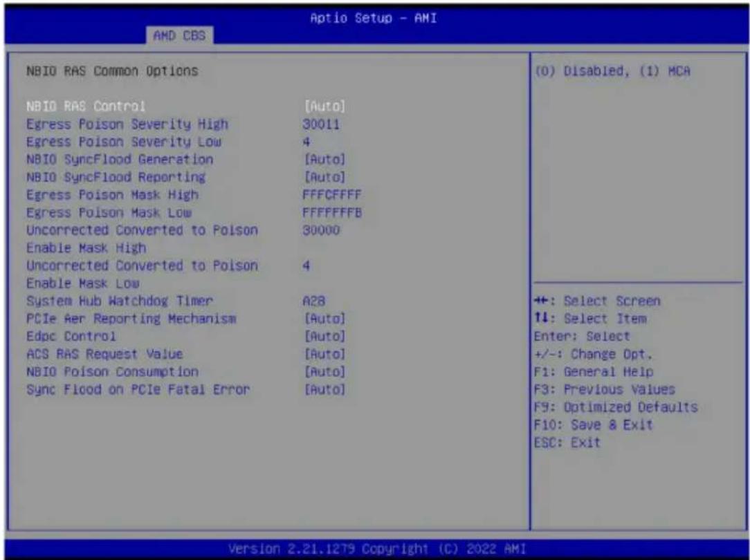
Task: Select NBIO SyncFlood Generation label
Action: [120, 159]
